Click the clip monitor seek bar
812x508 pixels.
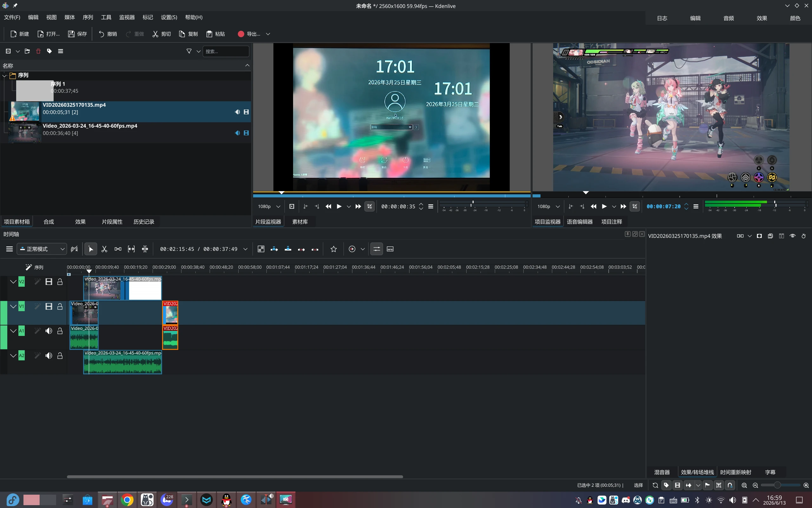coord(392,195)
